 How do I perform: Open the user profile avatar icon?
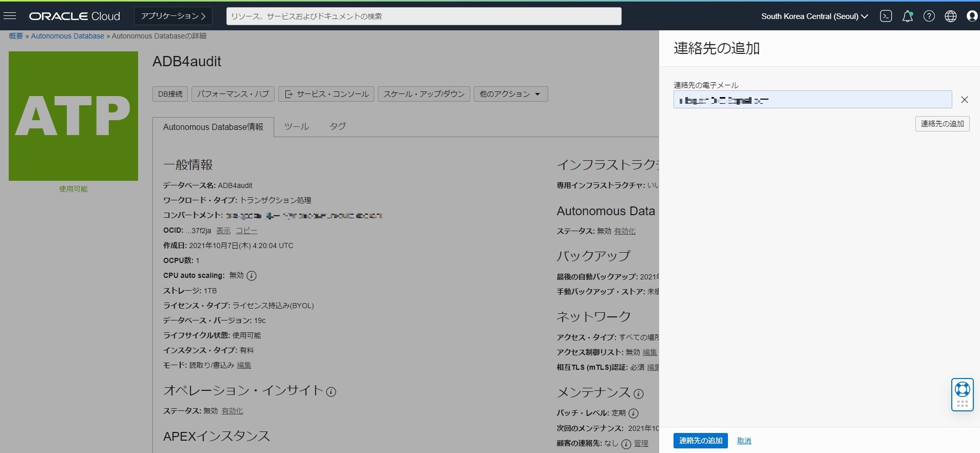972,16
